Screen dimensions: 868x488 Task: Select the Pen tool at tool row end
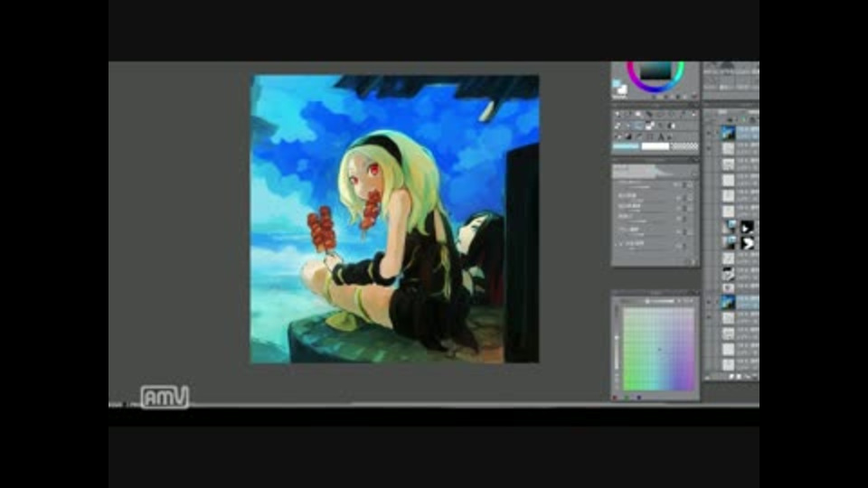[694, 114]
